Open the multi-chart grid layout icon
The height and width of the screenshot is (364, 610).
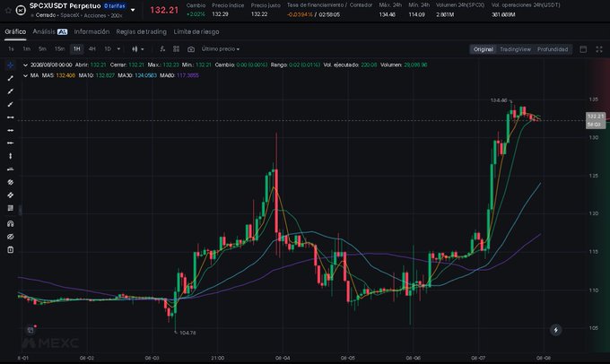pos(176,49)
